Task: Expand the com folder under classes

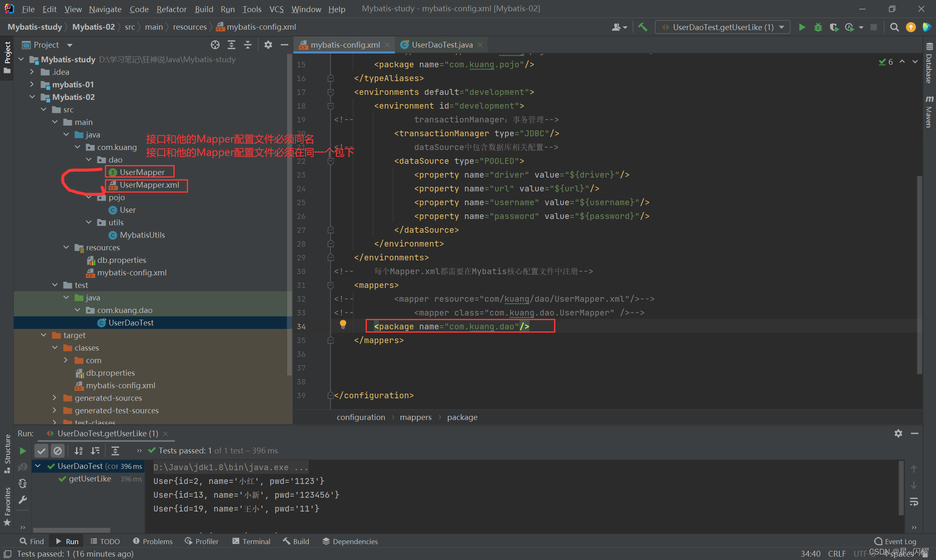Action: 66,360
